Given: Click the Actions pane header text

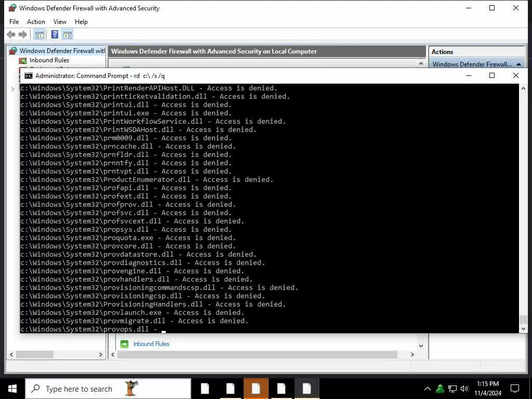Looking at the screenshot, I should pyautogui.click(x=443, y=52).
